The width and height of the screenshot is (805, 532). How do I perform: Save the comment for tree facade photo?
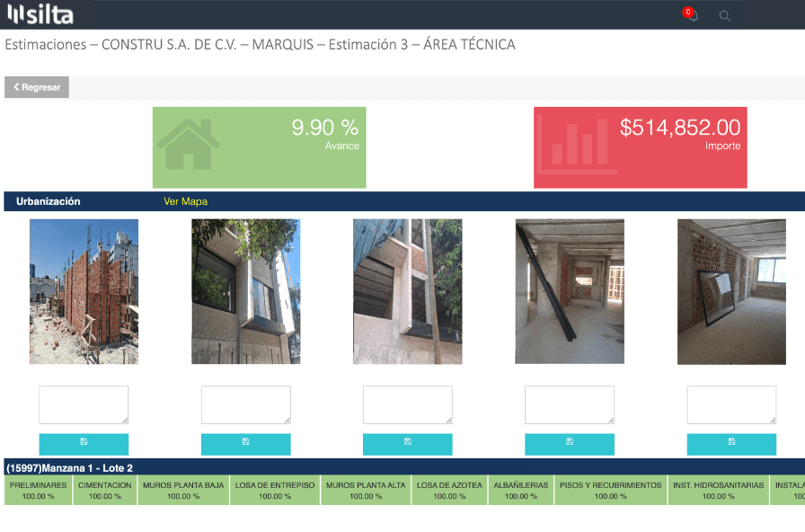(x=246, y=444)
